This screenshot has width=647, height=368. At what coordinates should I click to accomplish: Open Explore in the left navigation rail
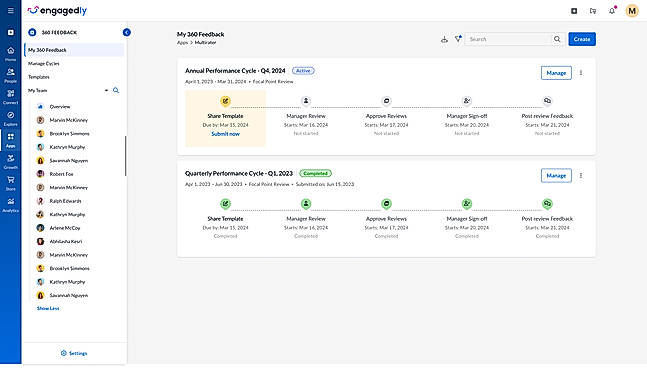click(11, 118)
